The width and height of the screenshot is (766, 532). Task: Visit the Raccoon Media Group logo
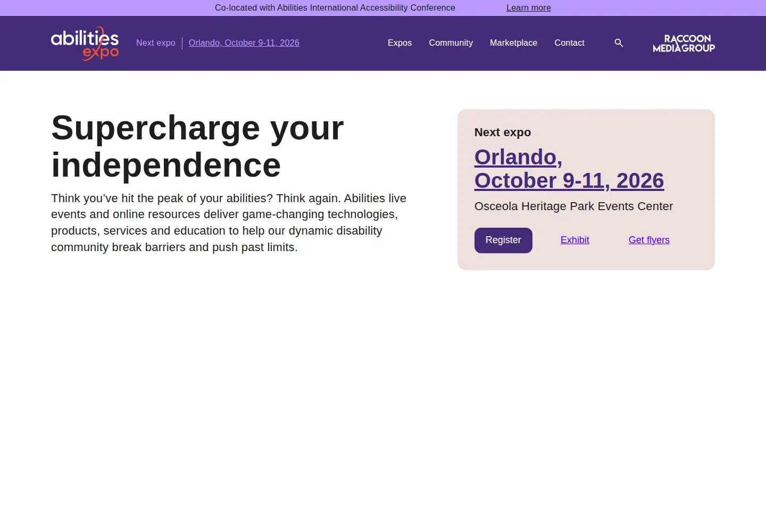coord(684,43)
